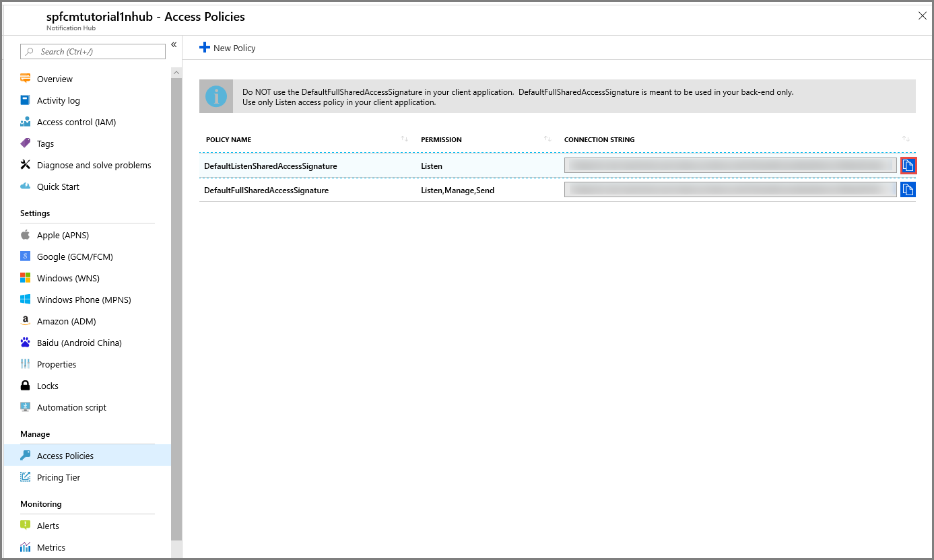Image resolution: width=934 pixels, height=560 pixels.
Task: Click the Pricing Tier icon
Action: pos(26,477)
